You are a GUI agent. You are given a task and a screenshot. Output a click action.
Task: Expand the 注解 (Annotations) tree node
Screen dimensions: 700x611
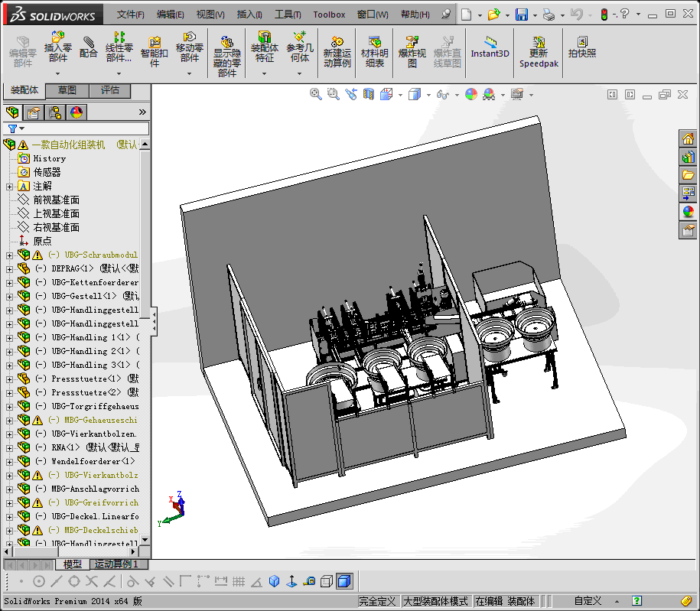coord(9,186)
